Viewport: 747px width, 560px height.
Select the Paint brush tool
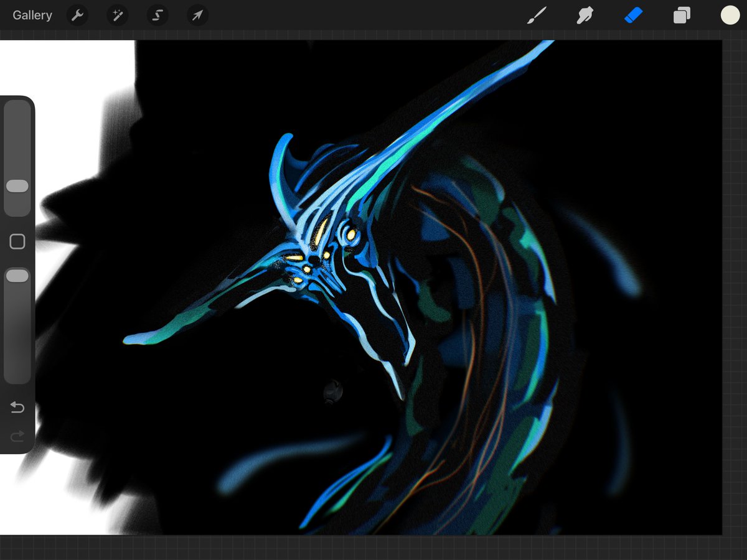tap(536, 16)
